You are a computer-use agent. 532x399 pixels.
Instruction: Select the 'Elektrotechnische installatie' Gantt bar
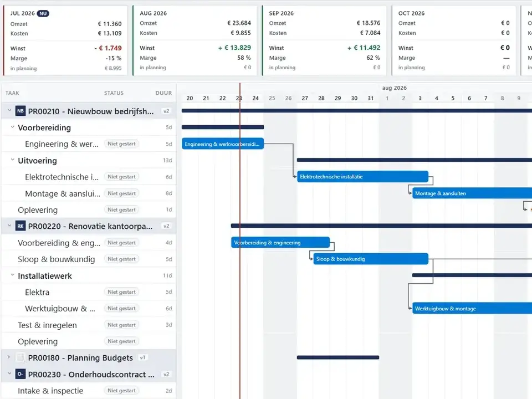(x=362, y=177)
